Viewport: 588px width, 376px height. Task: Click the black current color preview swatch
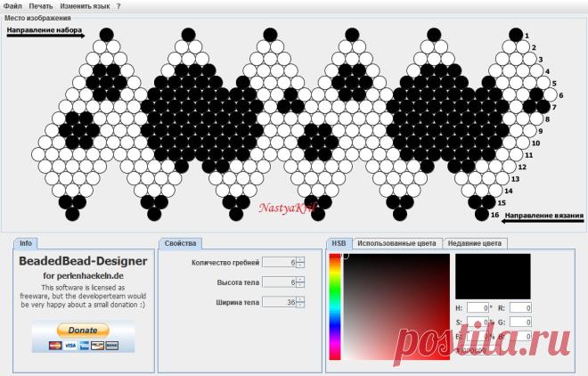(x=493, y=276)
